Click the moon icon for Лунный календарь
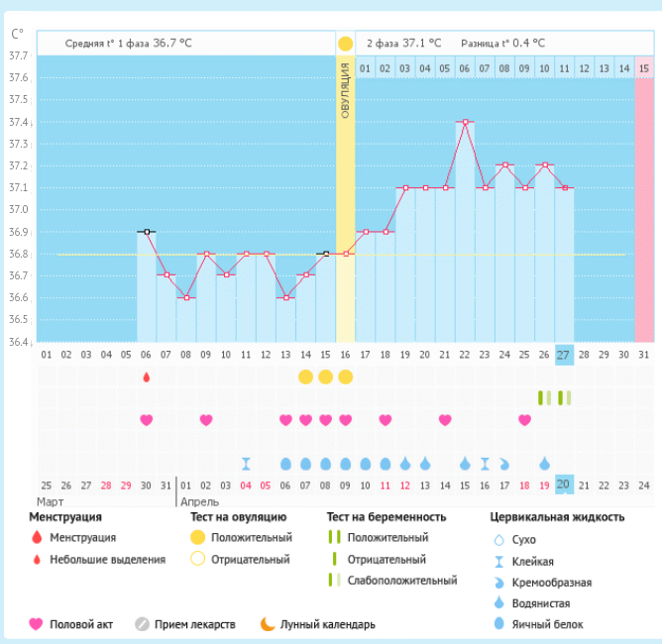This screenshot has height=644, width=662. click(269, 624)
